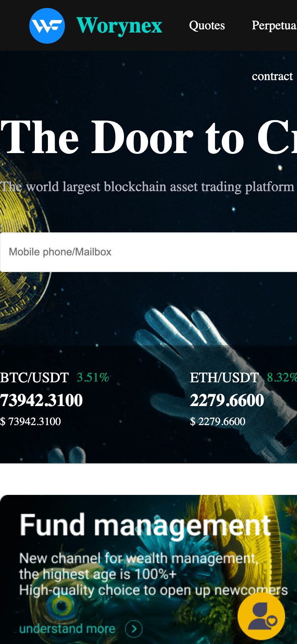Focus the Mobile phone/Mailbox input field
The height and width of the screenshot is (644, 297).
(x=148, y=252)
